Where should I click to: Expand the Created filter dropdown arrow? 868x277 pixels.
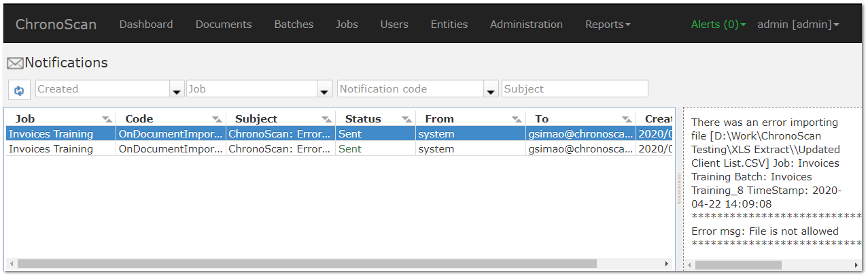click(x=177, y=90)
